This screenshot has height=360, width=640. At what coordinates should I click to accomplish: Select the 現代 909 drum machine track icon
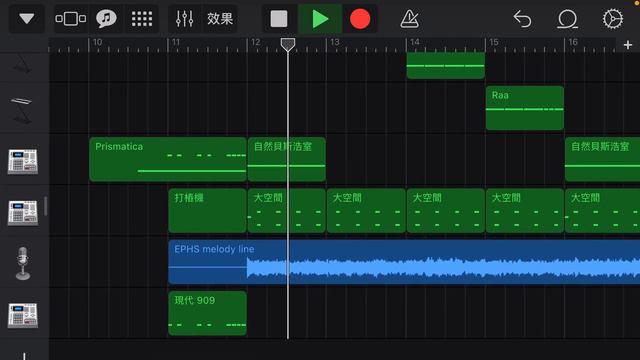click(x=23, y=315)
